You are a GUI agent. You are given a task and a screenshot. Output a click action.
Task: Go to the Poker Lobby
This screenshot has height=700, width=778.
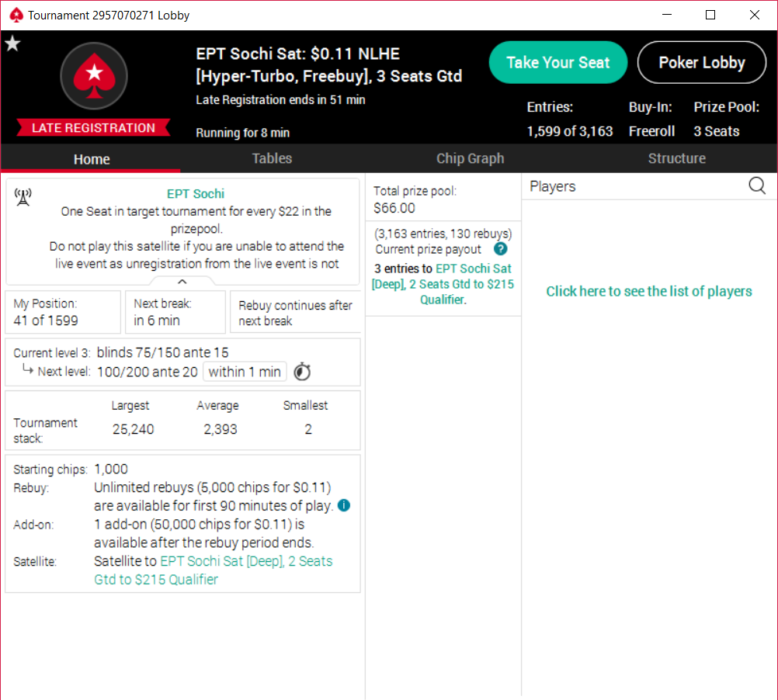coord(702,62)
